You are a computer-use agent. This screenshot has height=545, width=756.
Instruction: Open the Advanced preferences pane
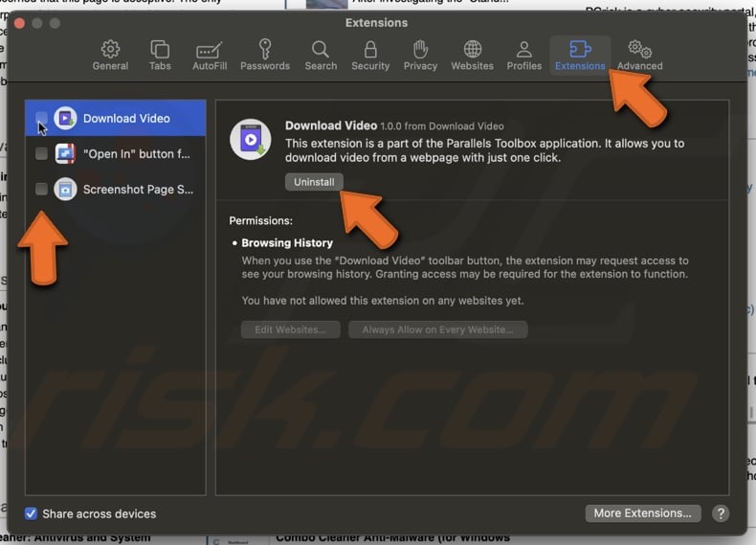pyautogui.click(x=640, y=56)
